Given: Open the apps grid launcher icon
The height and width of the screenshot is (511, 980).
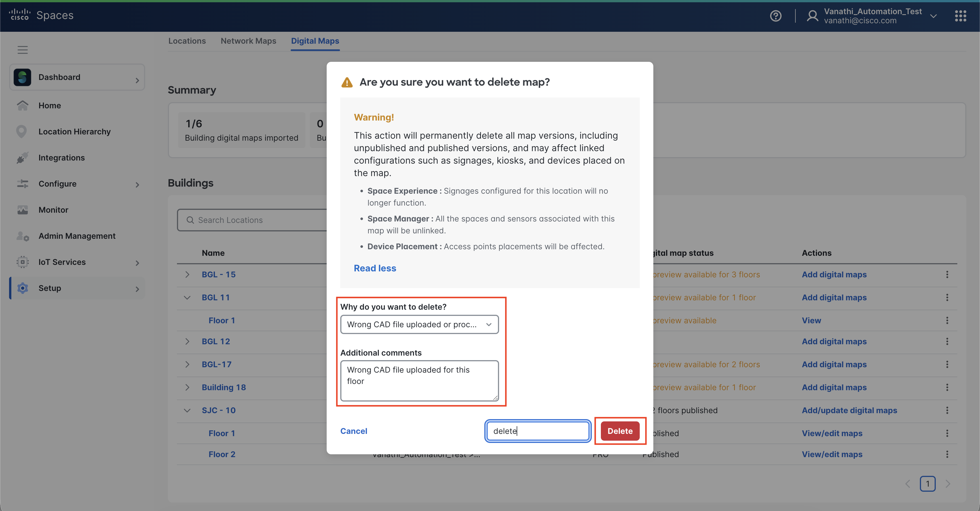Looking at the screenshot, I should pyautogui.click(x=960, y=16).
